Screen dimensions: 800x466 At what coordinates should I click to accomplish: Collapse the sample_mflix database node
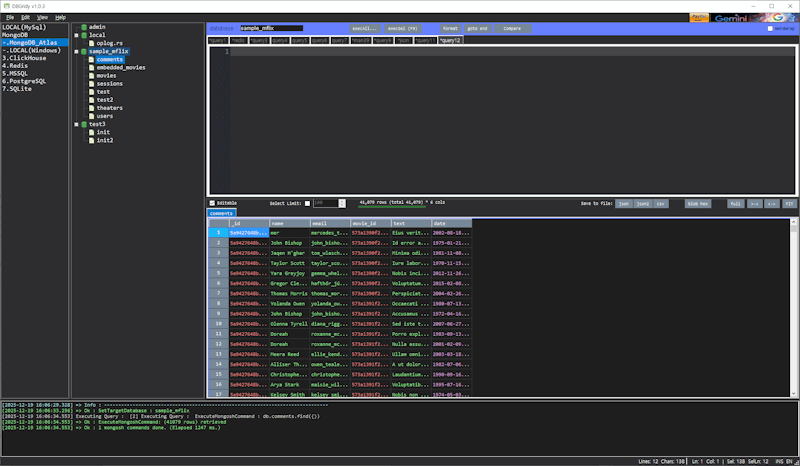(77, 52)
